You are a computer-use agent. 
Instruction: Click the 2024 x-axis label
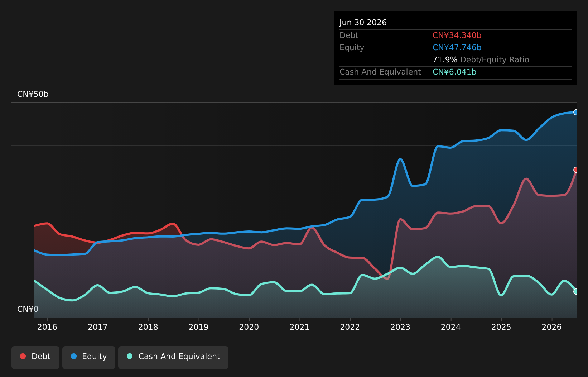(x=451, y=327)
